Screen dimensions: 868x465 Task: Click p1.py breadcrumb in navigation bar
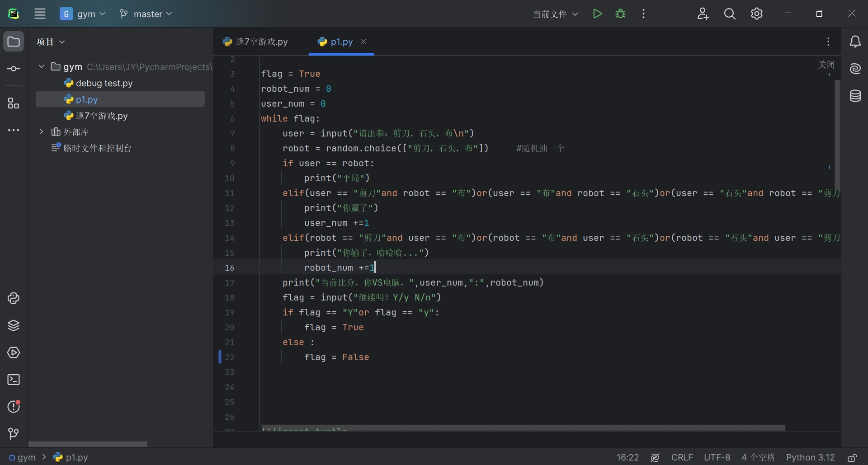[71, 457]
